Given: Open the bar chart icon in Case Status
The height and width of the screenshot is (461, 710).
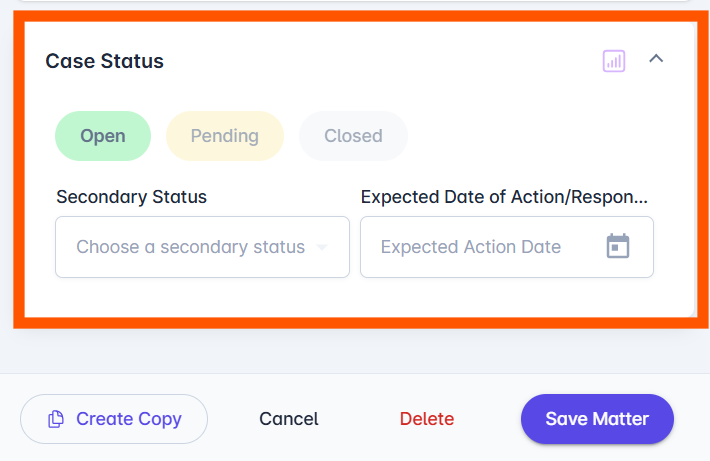Looking at the screenshot, I should coord(614,61).
